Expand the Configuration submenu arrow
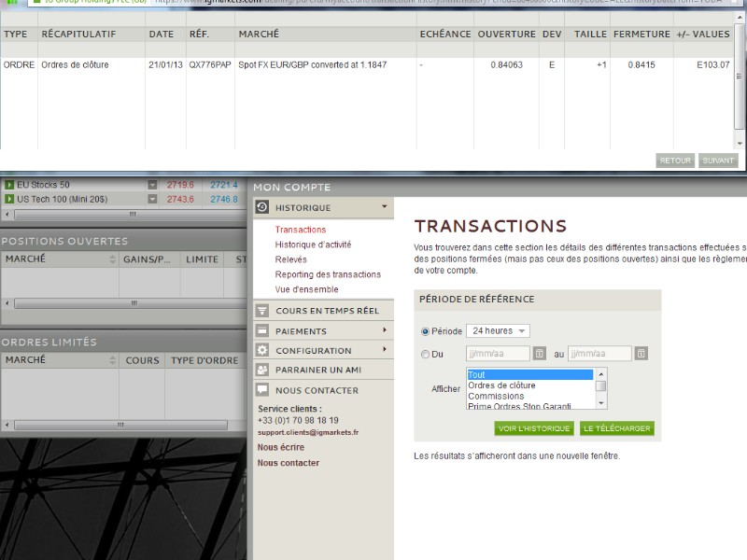Viewport: 747px width, 560px height. pyautogui.click(x=385, y=349)
